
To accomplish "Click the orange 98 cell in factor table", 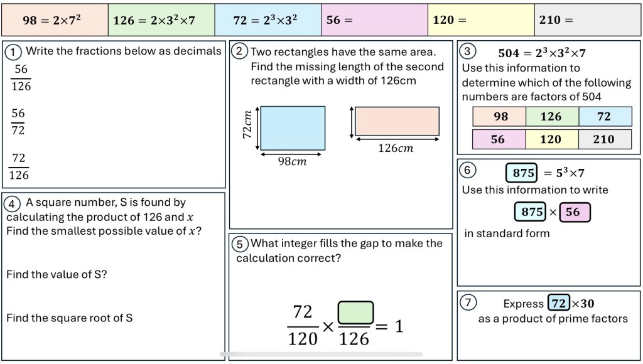I will (499, 117).
